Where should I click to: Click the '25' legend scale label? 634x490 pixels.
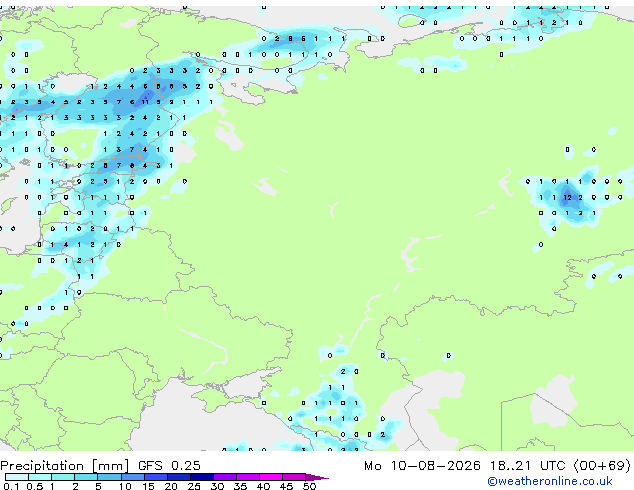tap(194, 486)
